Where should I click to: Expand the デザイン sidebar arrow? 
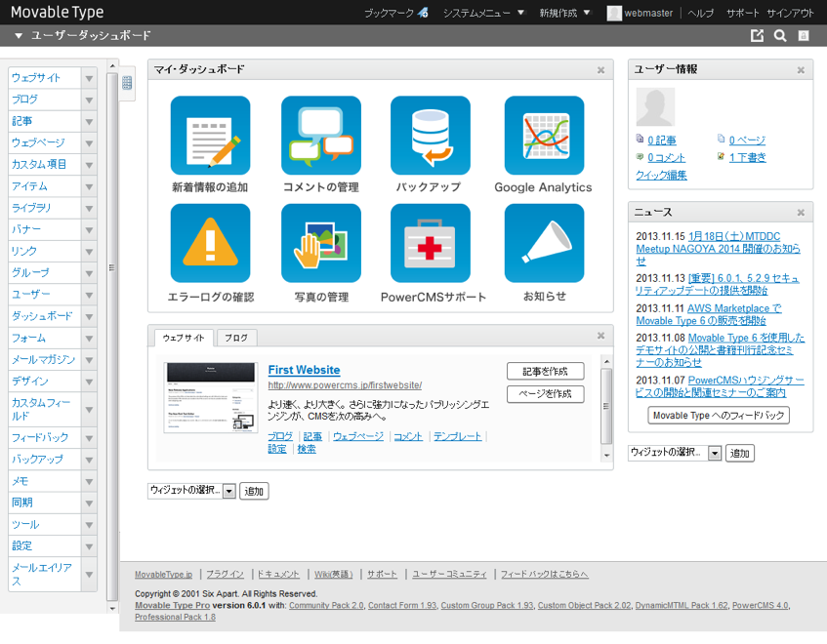89,381
